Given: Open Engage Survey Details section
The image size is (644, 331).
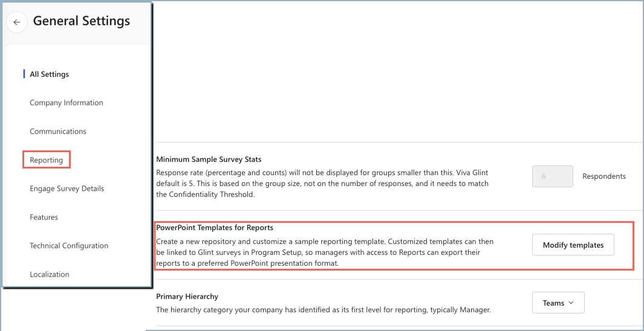Looking at the screenshot, I should (x=67, y=188).
